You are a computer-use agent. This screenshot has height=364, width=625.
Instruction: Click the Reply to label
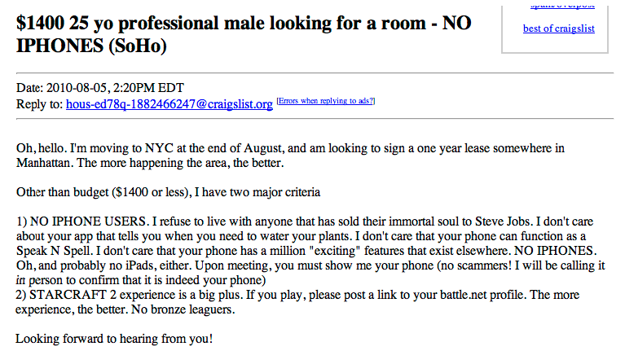click(39, 104)
